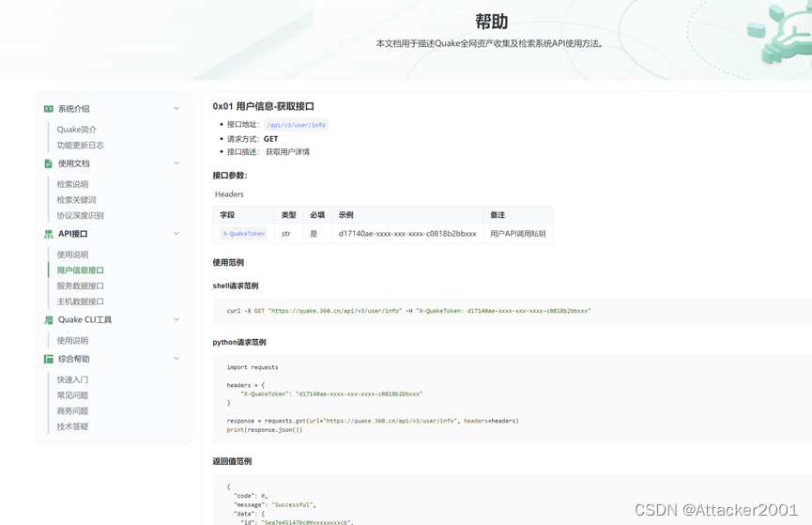Collapse the 使用文档 section chevron
This screenshot has width=812, height=525.
tap(176, 163)
